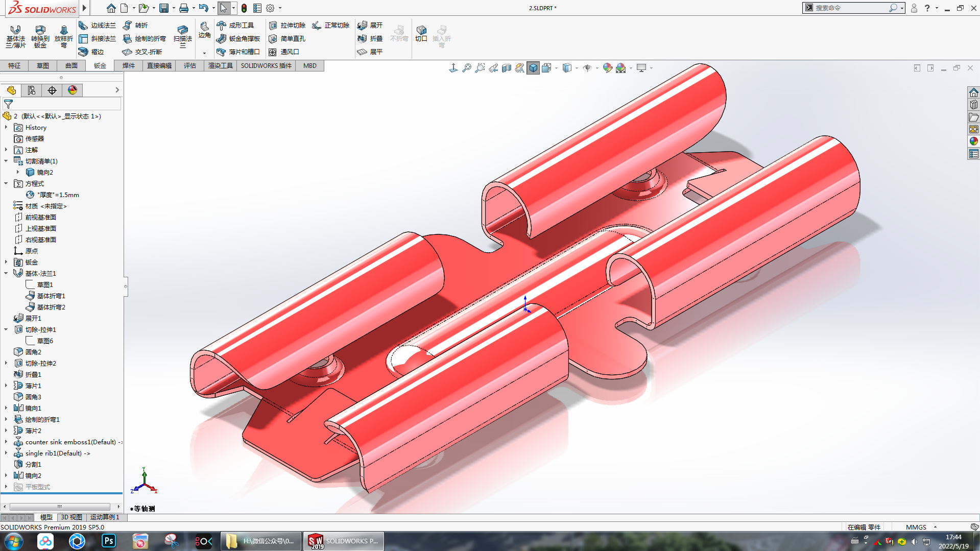Viewport: 980px width, 551px height.
Task: Click the Section View icon in view toolbar
Action: (x=507, y=68)
